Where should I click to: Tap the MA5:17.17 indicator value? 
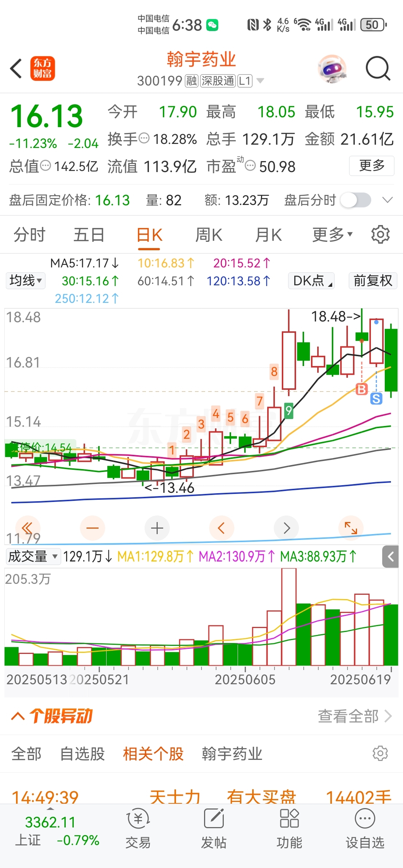point(85,263)
